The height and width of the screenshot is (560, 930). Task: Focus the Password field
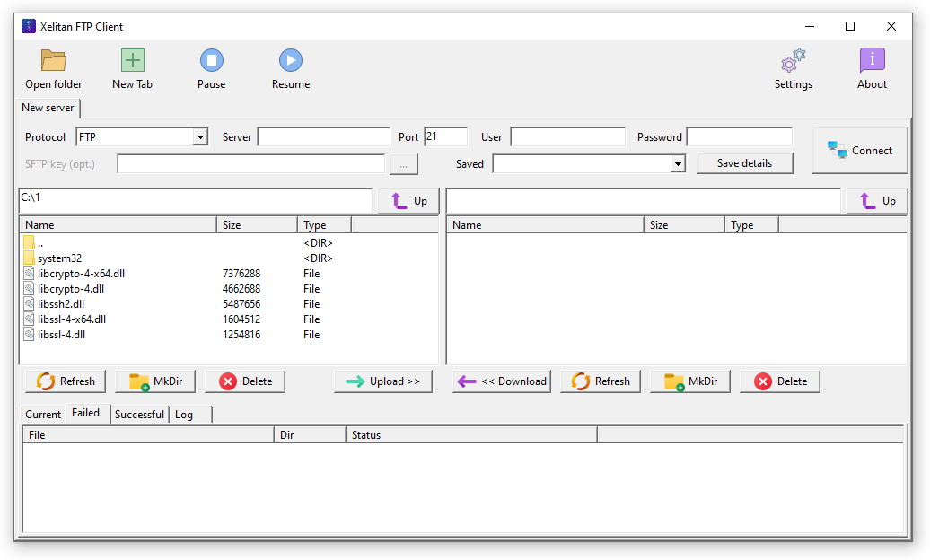739,137
